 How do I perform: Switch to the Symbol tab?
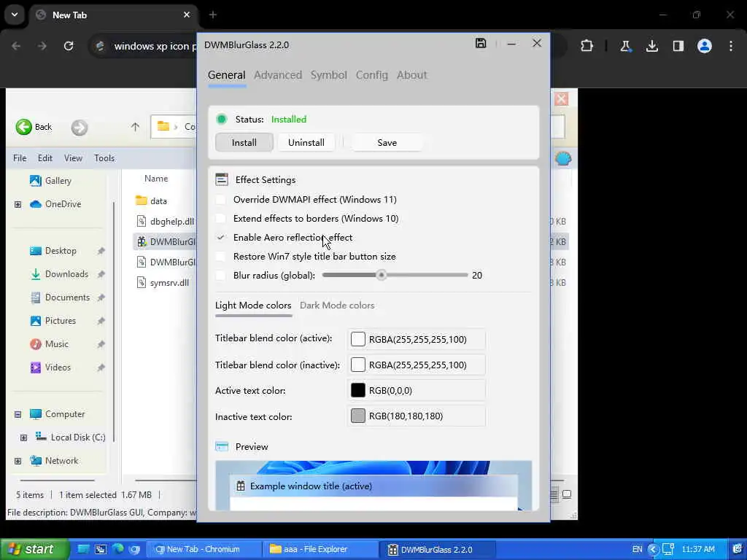pyautogui.click(x=329, y=75)
